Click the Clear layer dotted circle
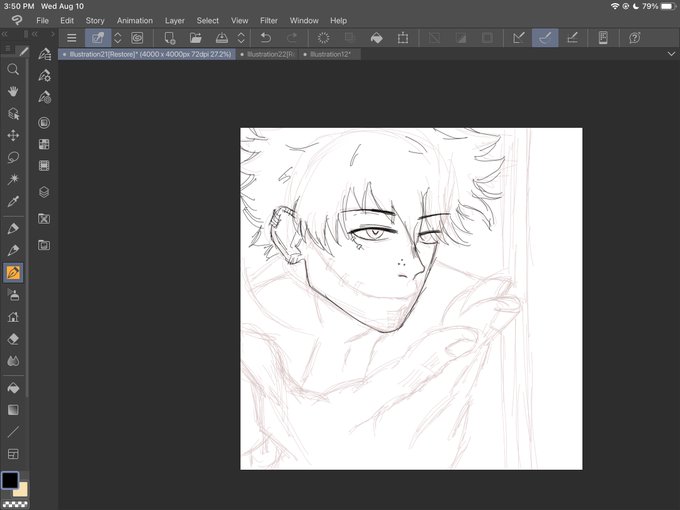Screen dimensions: 680x510 coord(324,38)
